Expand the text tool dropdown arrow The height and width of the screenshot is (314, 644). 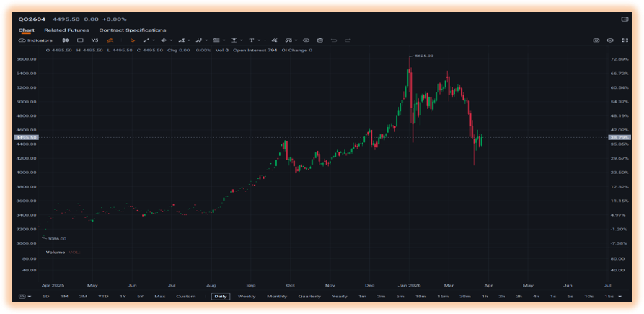[x=259, y=40]
